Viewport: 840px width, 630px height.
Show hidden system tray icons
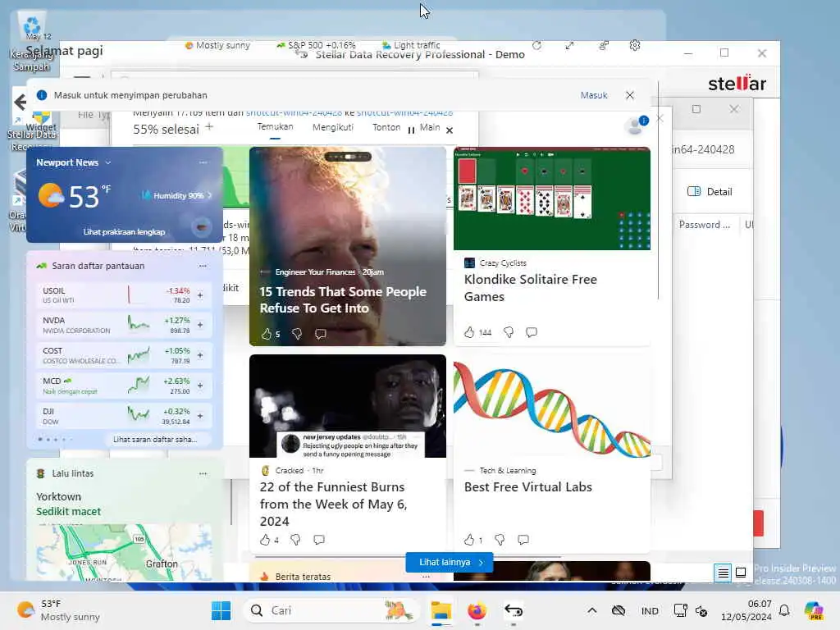(x=592, y=610)
